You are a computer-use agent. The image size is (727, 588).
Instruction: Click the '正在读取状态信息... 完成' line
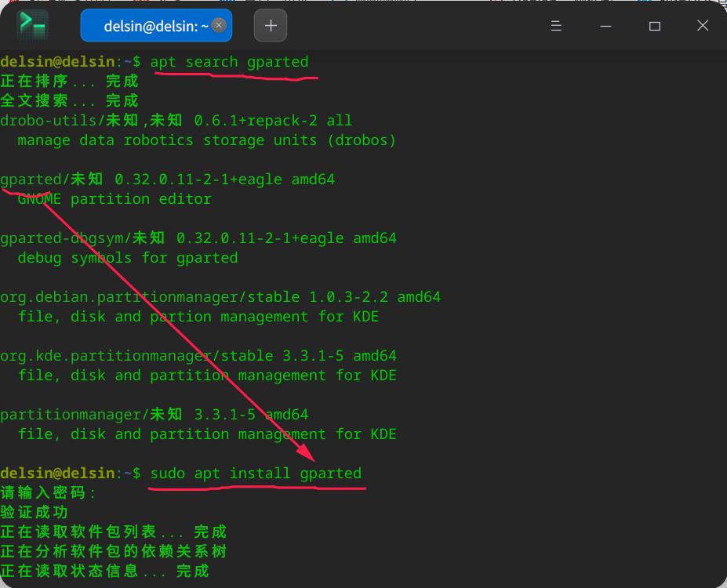(105, 571)
